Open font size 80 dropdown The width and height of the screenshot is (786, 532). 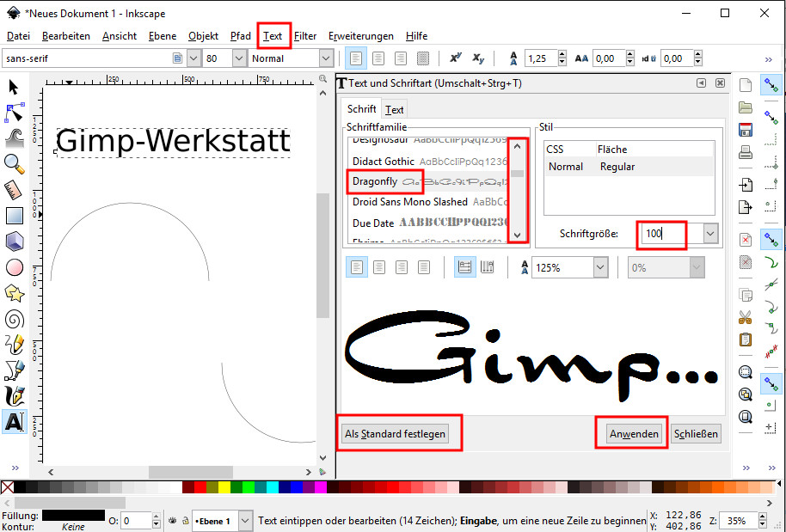point(240,58)
